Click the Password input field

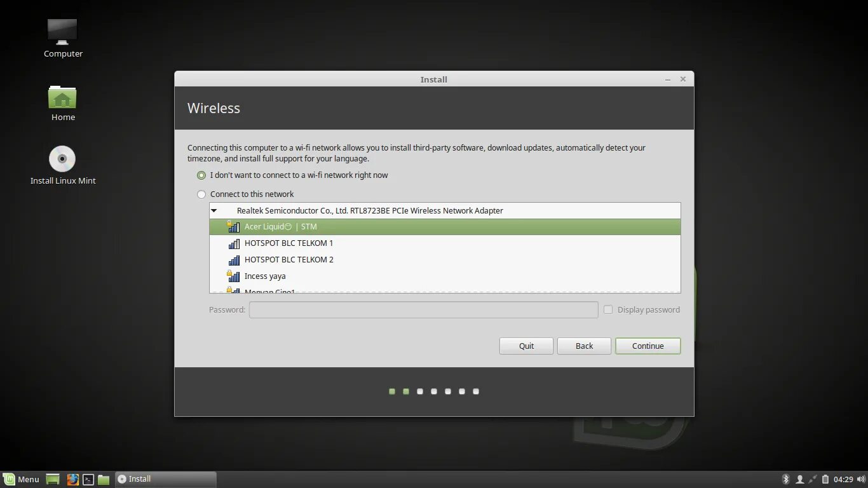(423, 309)
